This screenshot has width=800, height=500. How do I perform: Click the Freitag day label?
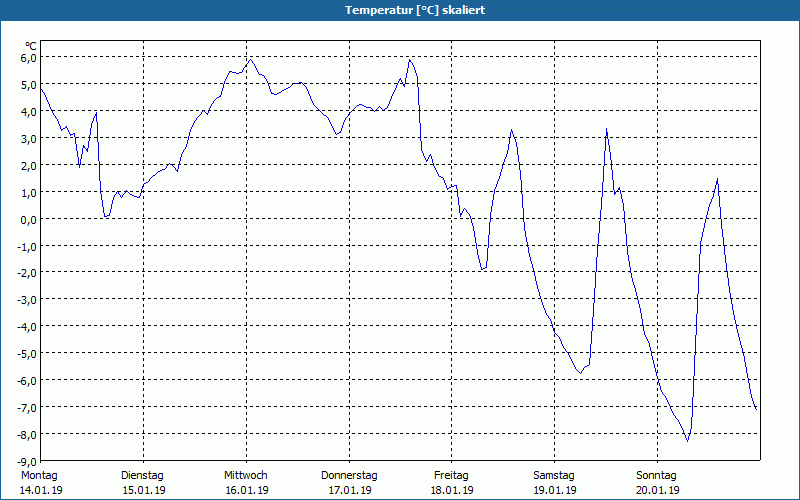pos(452,476)
